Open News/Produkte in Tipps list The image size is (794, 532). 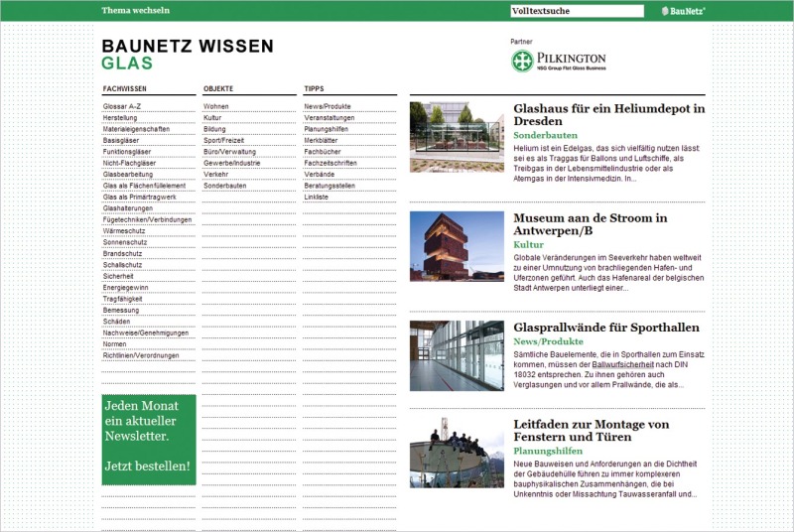pos(328,106)
